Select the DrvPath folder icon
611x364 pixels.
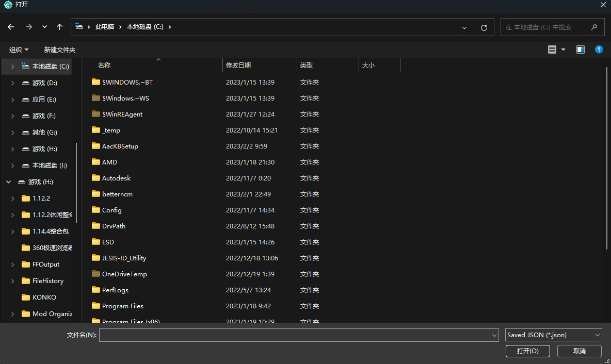click(x=96, y=225)
